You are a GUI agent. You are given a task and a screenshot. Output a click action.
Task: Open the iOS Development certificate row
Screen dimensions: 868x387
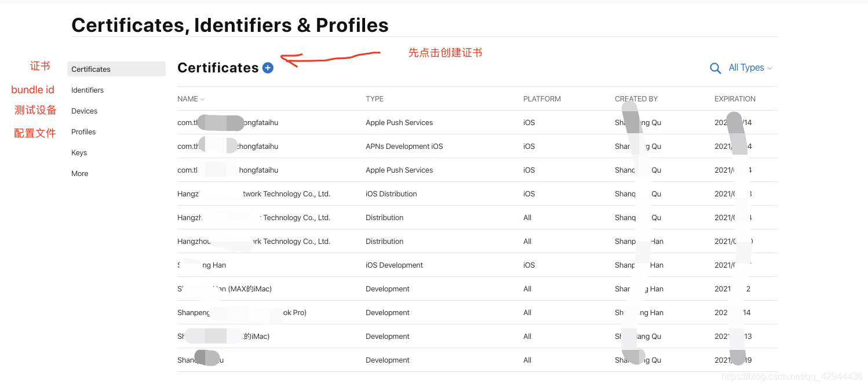477,265
